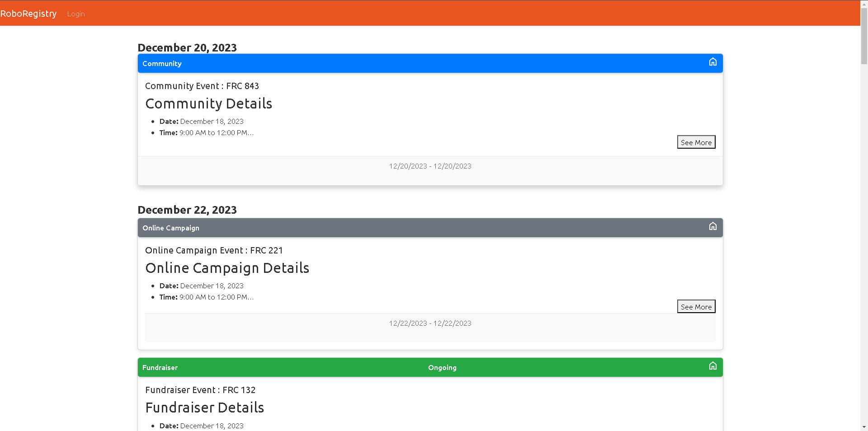
Task: Click the Ongoing status label on Fundraiser
Action: pyautogui.click(x=442, y=368)
